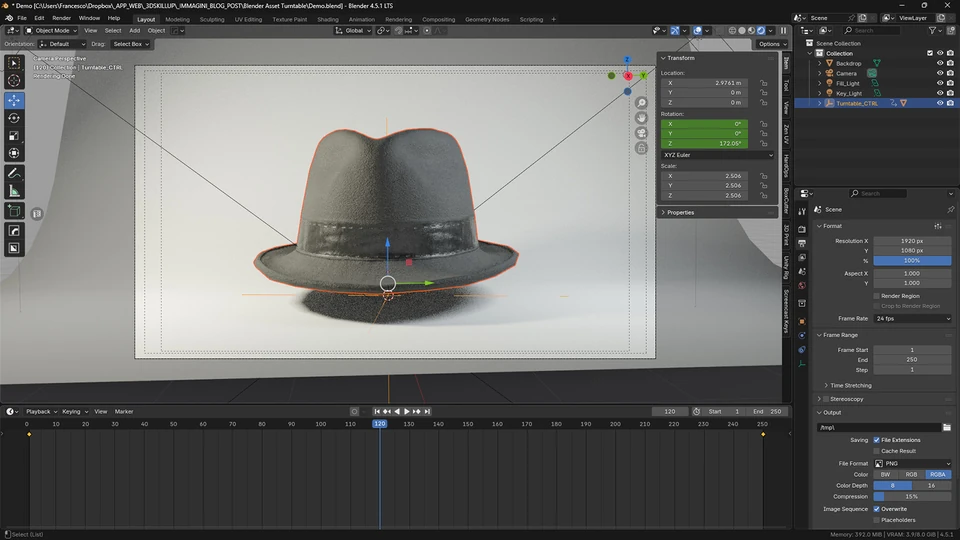Enable the Placeholders checkbox
This screenshot has height=540, width=960.
pos(877,520)
